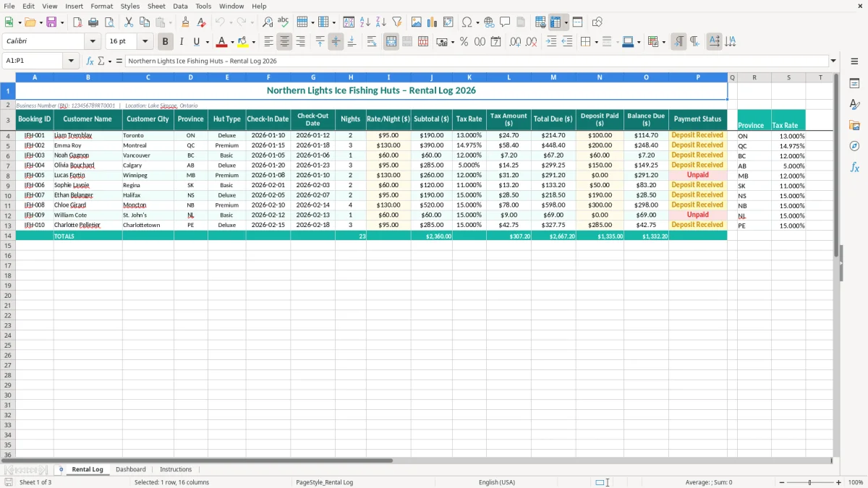This screenshot has width=868, height=488.
Task: Click the Format as Percent icon
Action: [x=464, y=42]
